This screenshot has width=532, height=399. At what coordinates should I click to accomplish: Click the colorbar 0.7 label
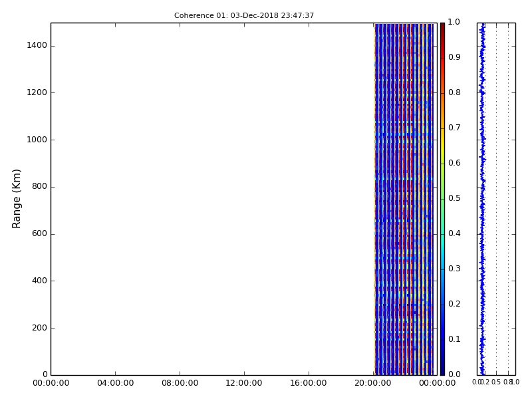click(x=454, y=128)
